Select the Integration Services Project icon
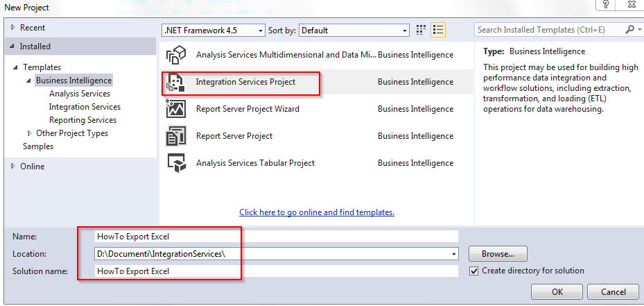This screenshot has width=644, height=306. coord(176,82)
